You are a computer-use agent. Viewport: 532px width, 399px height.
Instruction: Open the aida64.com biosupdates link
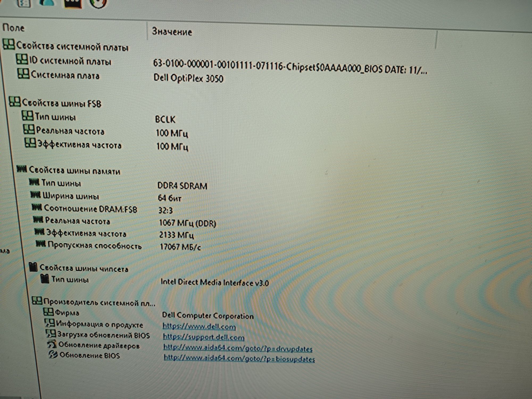(239, 358)
